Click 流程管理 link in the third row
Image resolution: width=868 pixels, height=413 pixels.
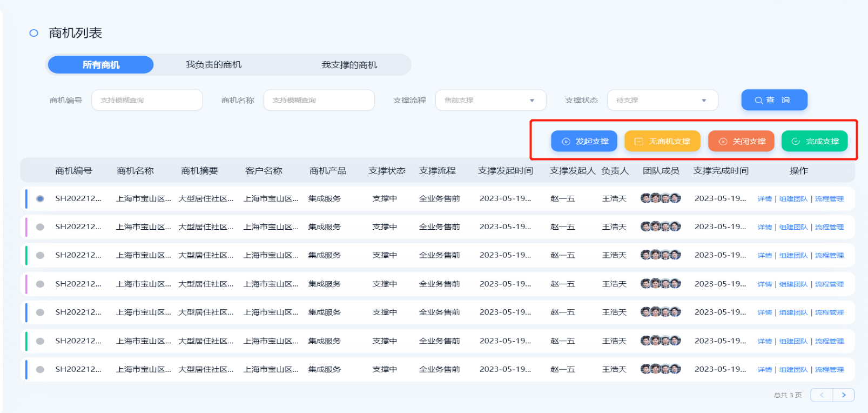[829, 256]
